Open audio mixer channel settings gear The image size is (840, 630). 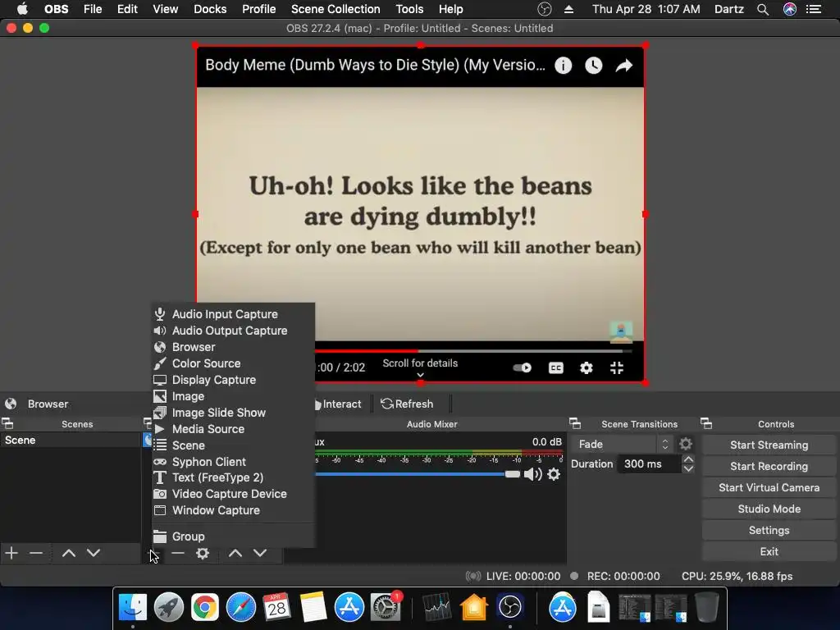click(x=554, y=474)
